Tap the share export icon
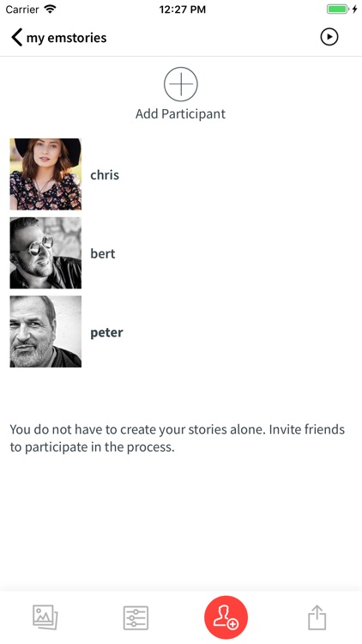 coord(317,617)
